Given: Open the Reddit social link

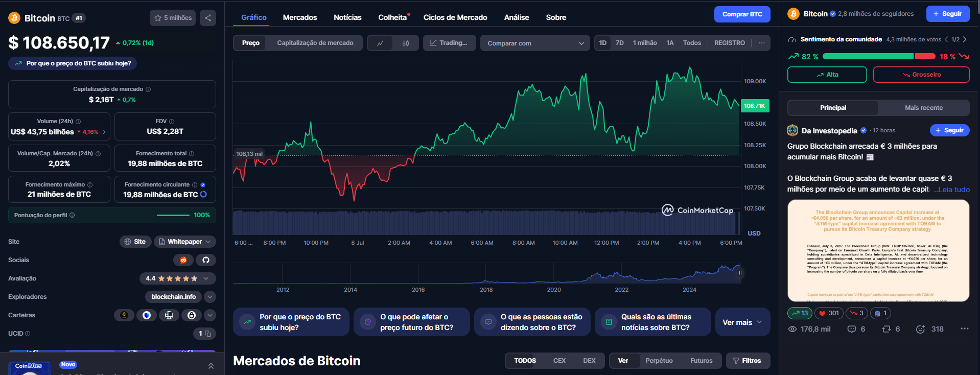Looking at the screenshot, I should click(x=183, y=260).
